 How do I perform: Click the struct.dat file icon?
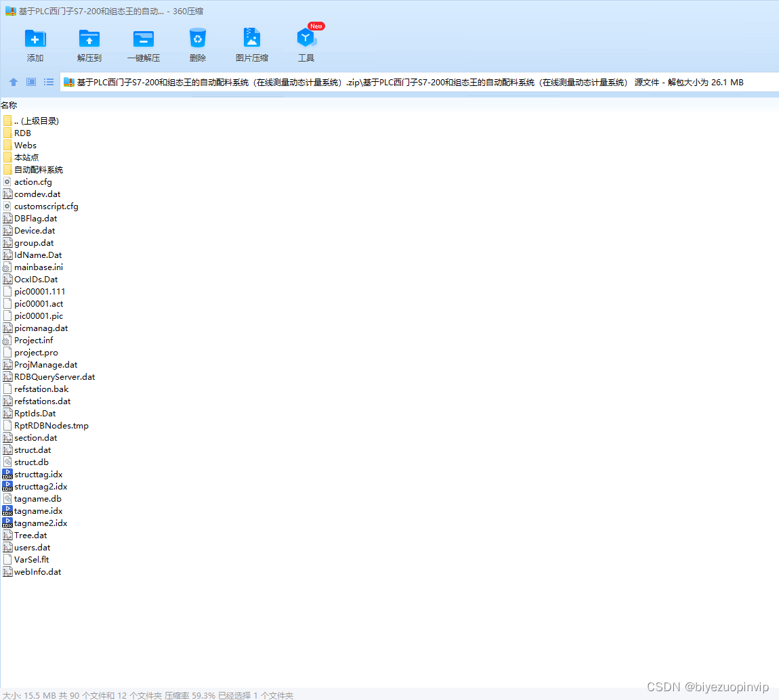pos(7,450)
